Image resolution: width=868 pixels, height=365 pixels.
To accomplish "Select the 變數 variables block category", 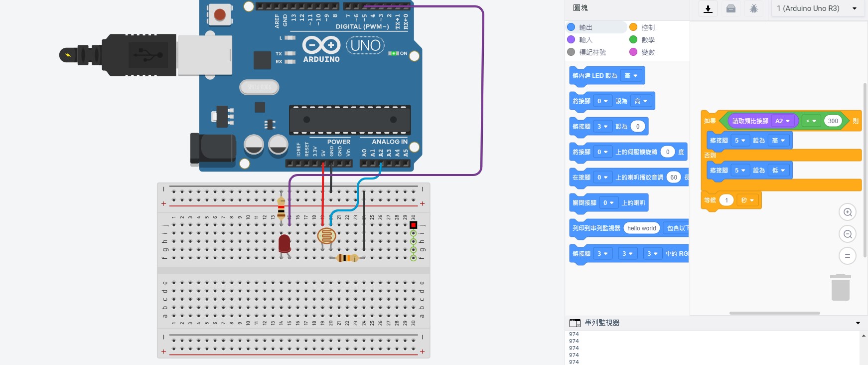I will pos(647,52).
